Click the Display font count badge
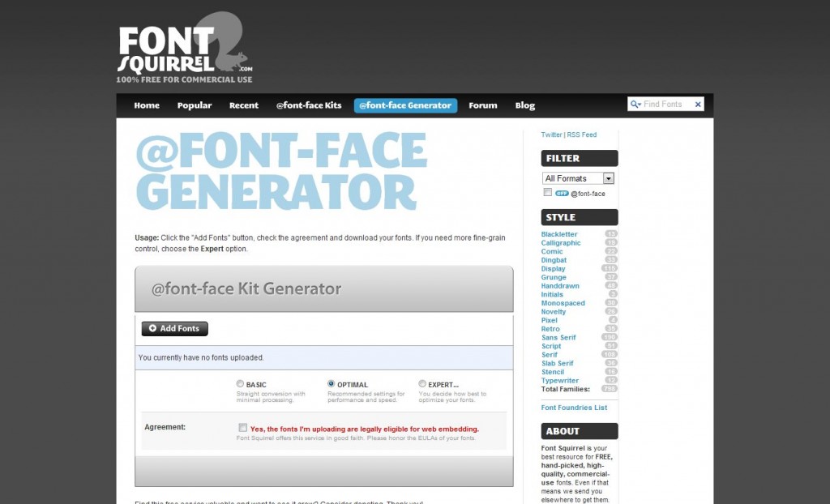This screenshot has height=504, width=830. [x=610, y=268]
